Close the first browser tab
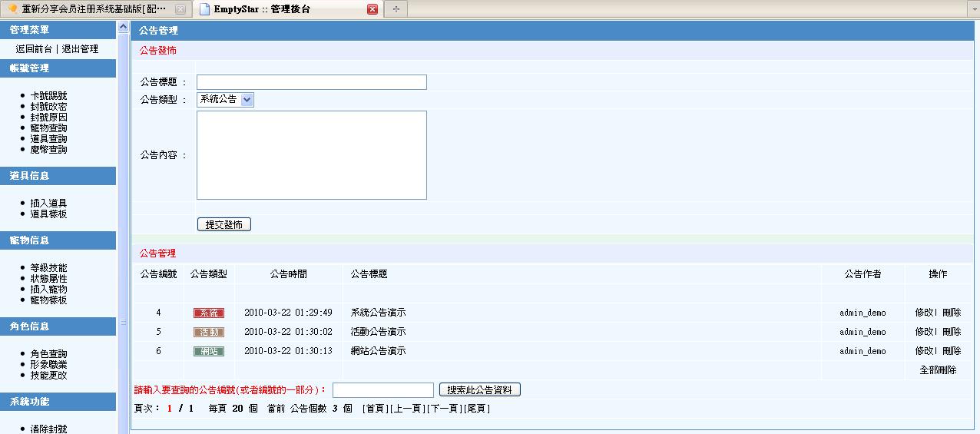 click(x=180, y=9)
